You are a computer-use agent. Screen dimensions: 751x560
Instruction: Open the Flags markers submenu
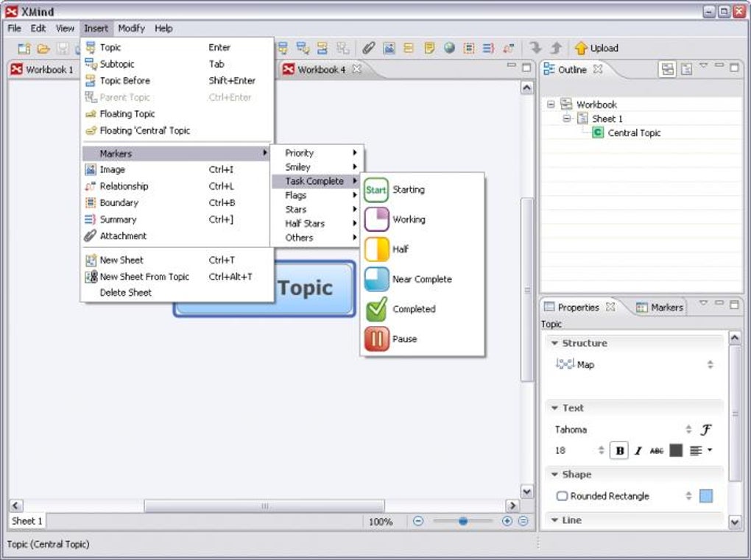point(317,195)
